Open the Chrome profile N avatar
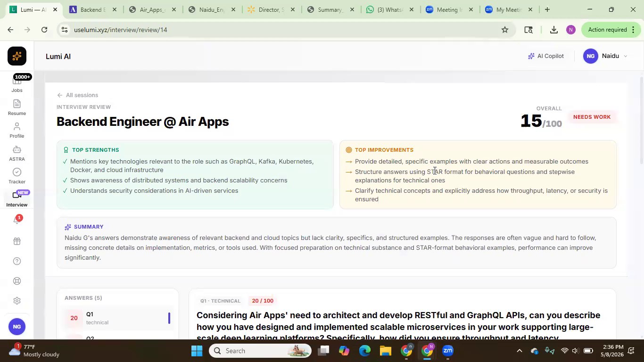 571,30
